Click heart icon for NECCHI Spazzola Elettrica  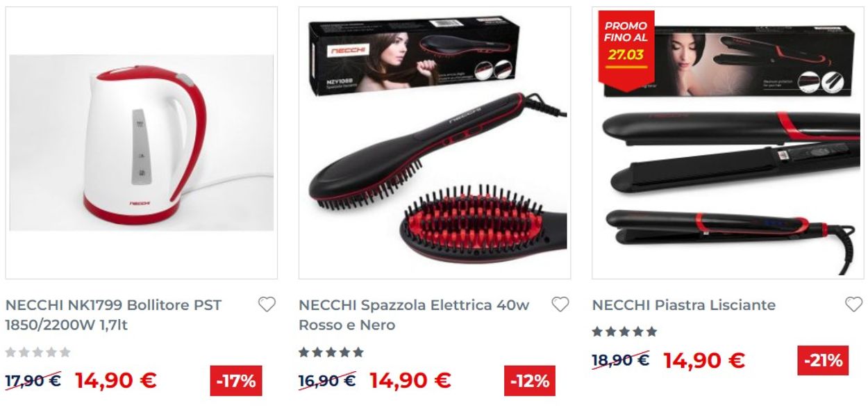[x=560, y=304]
